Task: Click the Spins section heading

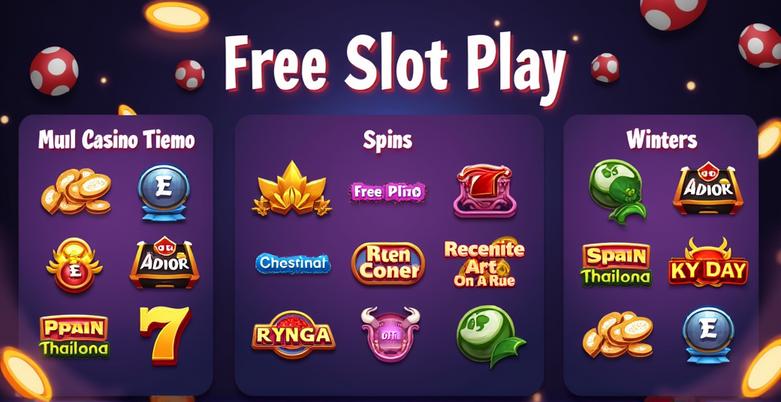Action: [388, 140]
